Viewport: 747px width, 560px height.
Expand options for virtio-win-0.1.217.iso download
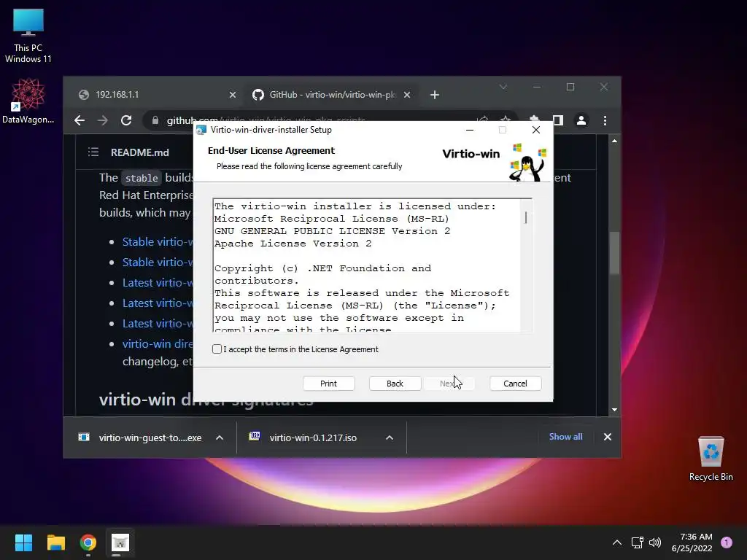[x=390, y=437]
